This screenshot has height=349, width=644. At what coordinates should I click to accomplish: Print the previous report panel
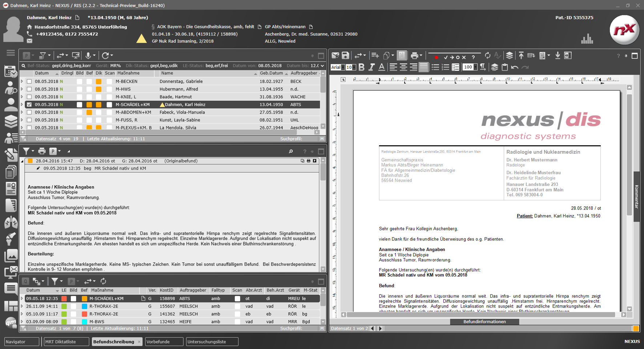tap(42, 151)
